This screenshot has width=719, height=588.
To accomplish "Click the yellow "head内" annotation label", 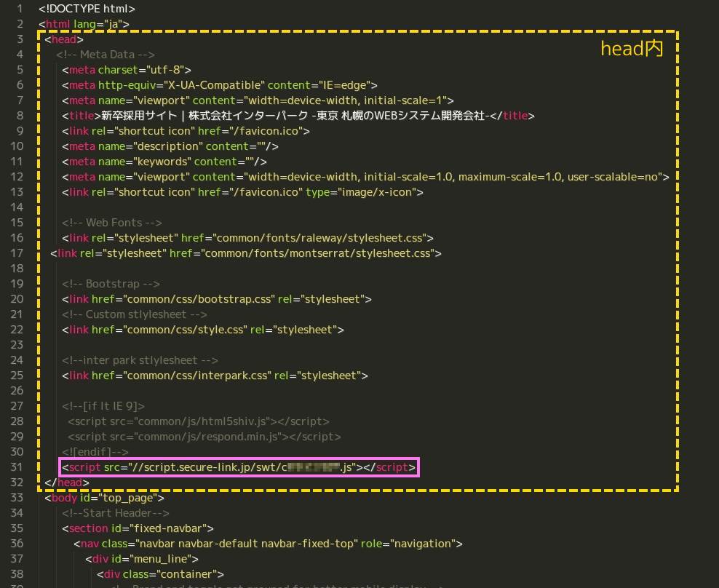I will tap(631, 49).
